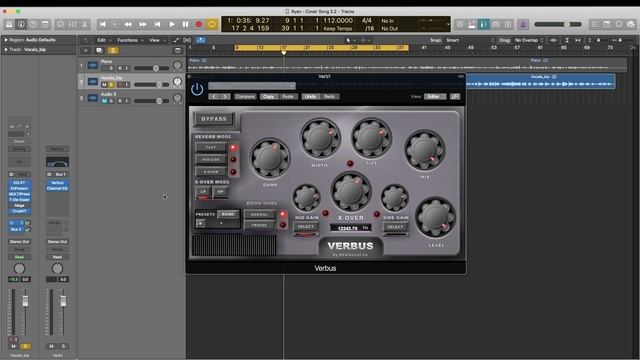Click the Duplicate Track button
The height and width of the screenshot is (360, 640).
(99, 51)
